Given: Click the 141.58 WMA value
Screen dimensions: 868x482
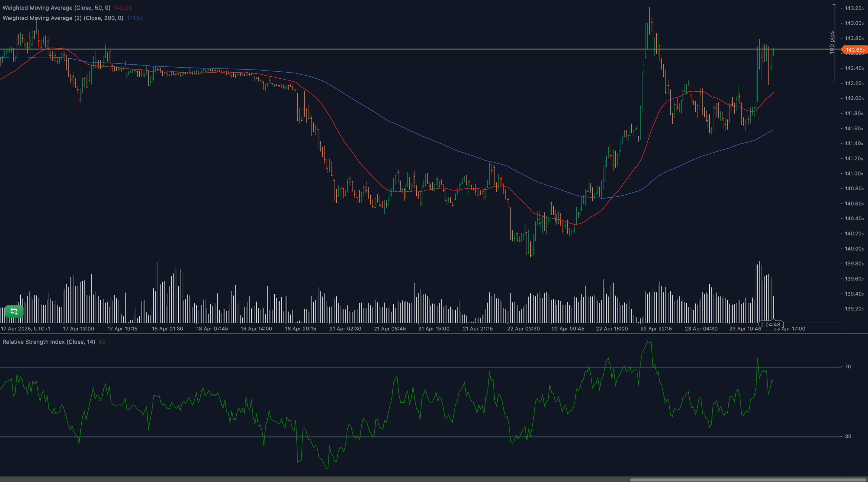Looking at the screenshot, I should (x=135, y=18).
